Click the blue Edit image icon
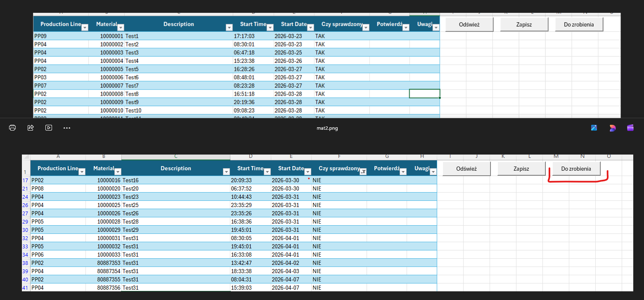Viewport: 644px width, 300px height. click(594, 128)
